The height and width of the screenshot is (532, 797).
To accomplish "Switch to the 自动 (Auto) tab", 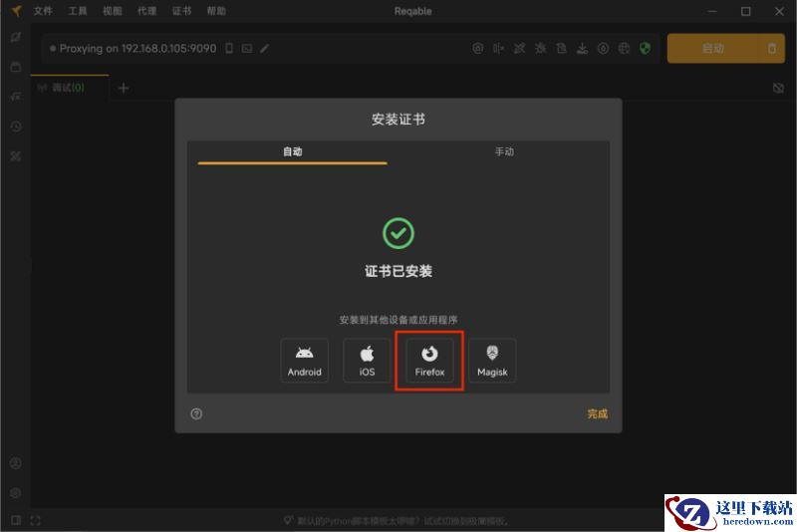I will (x=292, y=152).
